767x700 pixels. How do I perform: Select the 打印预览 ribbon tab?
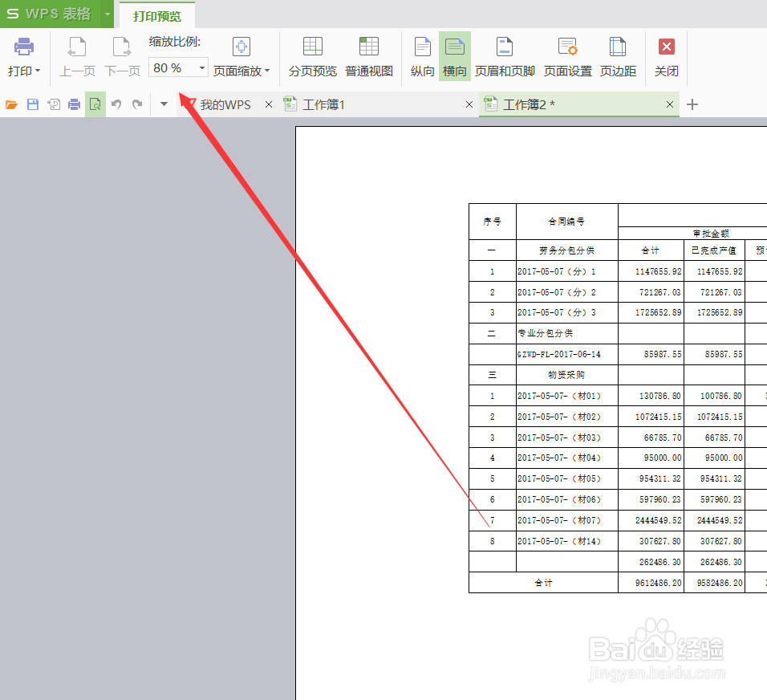157,16
